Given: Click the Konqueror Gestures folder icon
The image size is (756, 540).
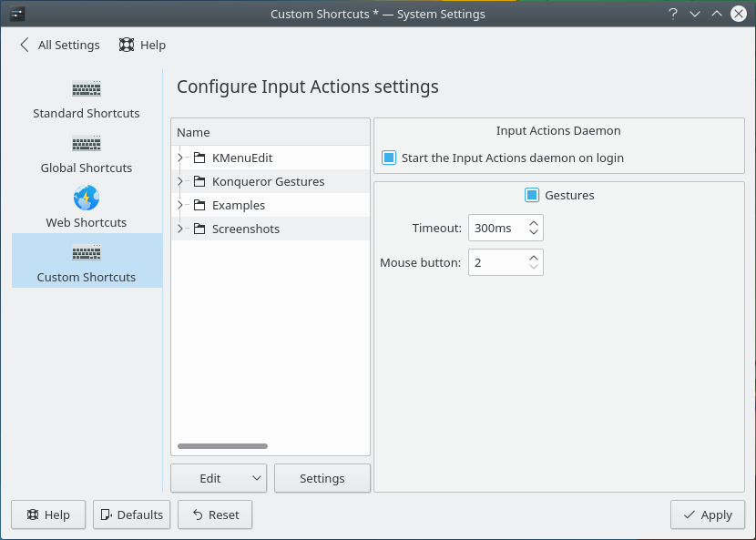Looking at the screenshot, I should coord(199,182).
